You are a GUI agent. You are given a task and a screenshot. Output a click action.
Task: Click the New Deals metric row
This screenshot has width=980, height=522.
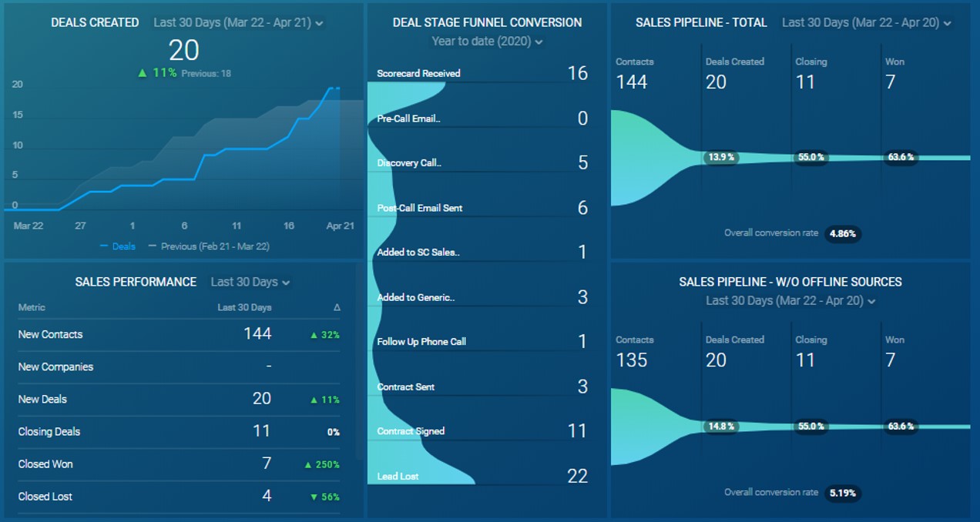(180, 400)
